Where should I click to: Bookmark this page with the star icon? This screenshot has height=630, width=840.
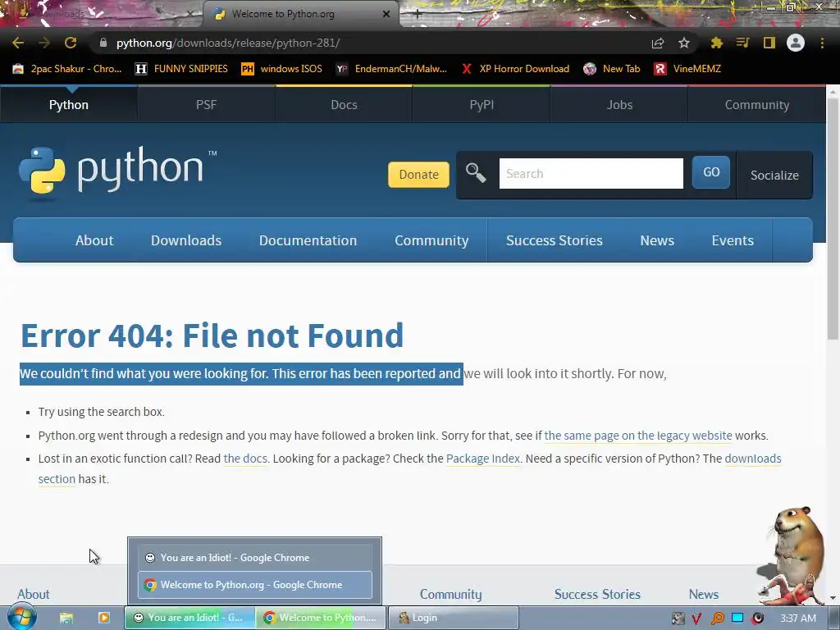[x=684, y=43]
